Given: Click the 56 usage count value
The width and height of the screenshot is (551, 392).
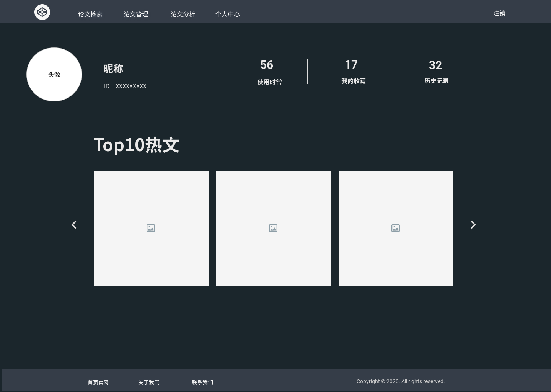Looking at the screenshot, I should [x=267, y=65].
